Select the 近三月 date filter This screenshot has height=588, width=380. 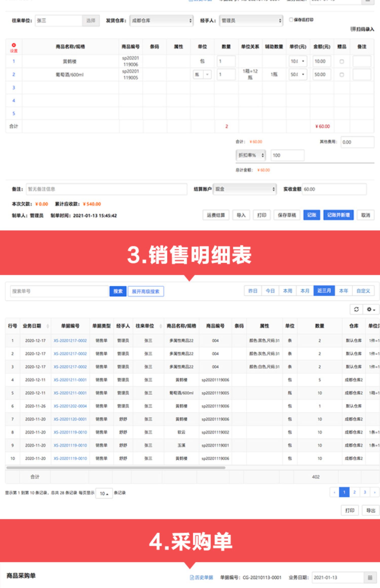click(324, 291)
